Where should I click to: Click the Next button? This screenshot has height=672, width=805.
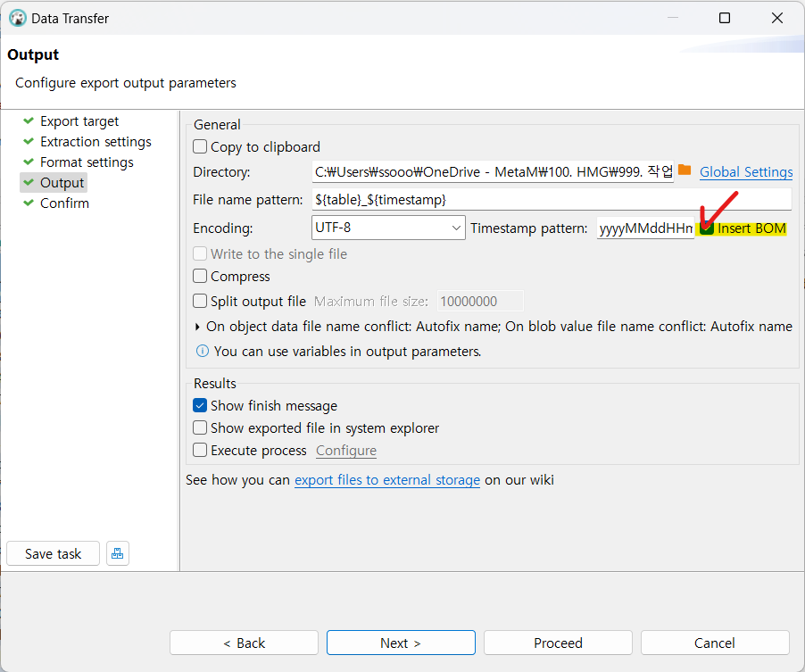[x=401, y=643]
